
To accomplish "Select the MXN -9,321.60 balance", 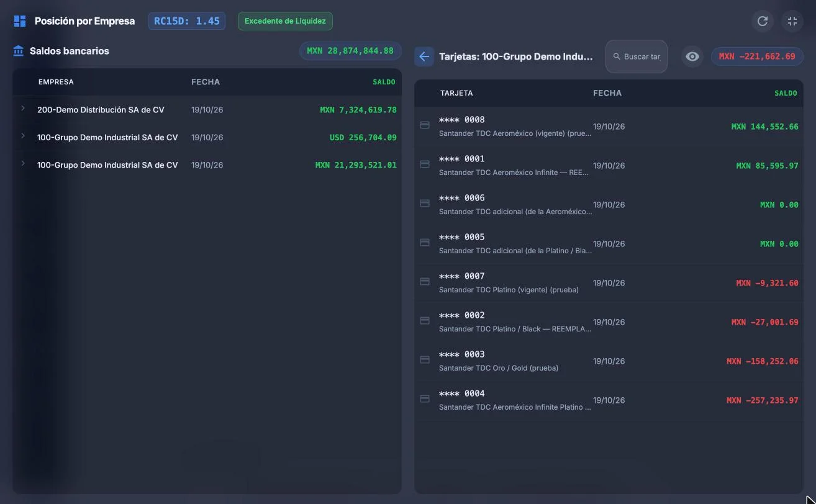I will [767, 283].
